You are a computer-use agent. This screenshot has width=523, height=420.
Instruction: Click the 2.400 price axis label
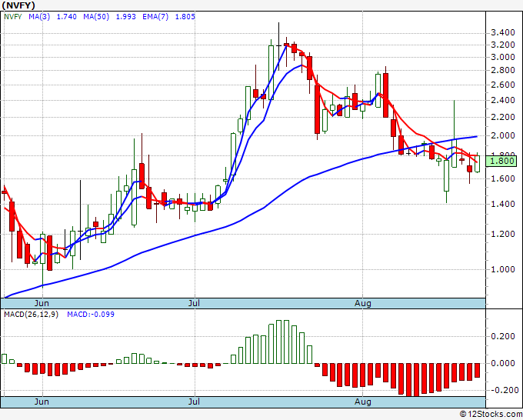pyautogui.click(x=503, y=100)
